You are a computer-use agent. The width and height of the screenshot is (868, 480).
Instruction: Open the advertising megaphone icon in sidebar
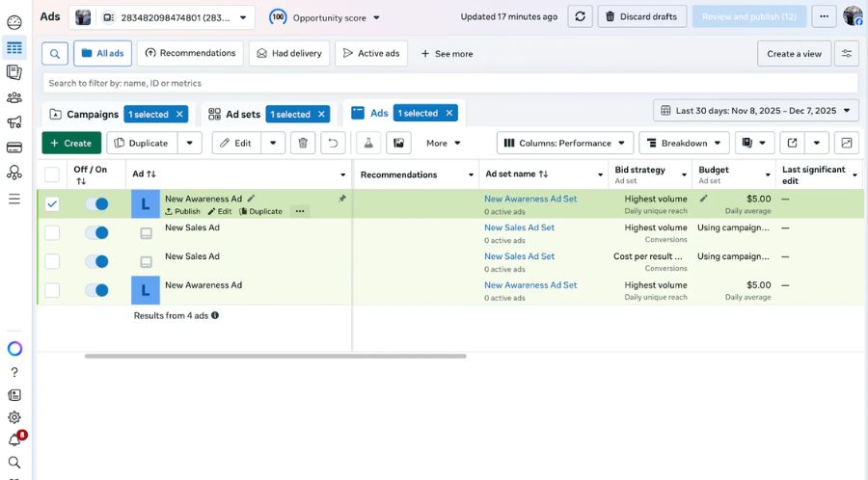coord(14,122)
